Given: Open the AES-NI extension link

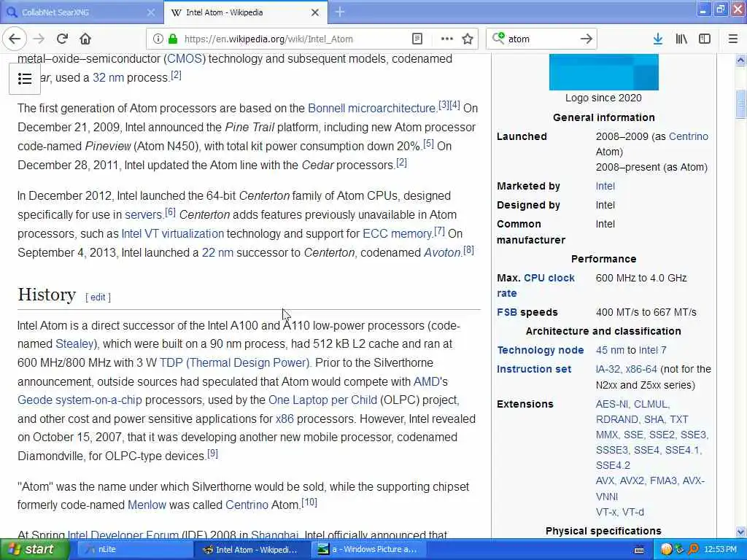Looking at the screenshot, I should click(612, 404).
